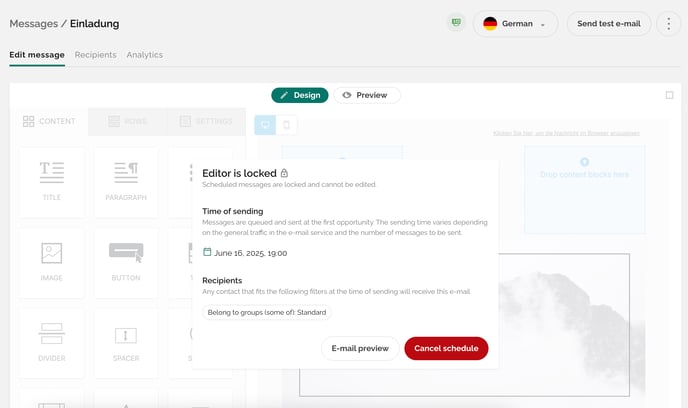Click the lock icon beside Editor is locked

point(284,173)
